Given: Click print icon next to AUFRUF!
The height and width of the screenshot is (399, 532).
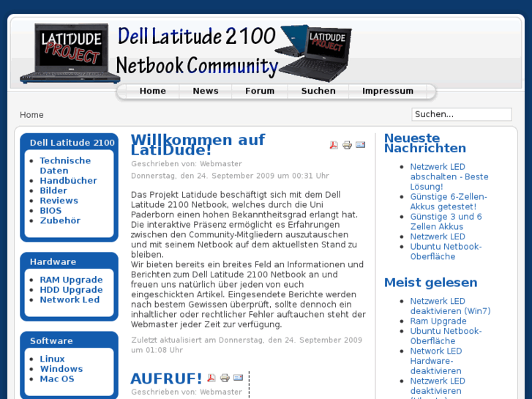Looking at the screenshot, I should (x=225, y=378).
